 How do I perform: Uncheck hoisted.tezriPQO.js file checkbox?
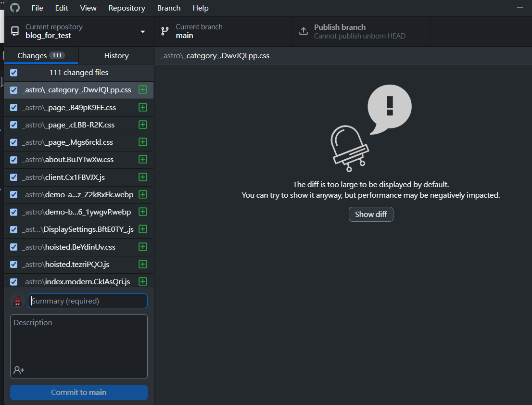(14, 264)
